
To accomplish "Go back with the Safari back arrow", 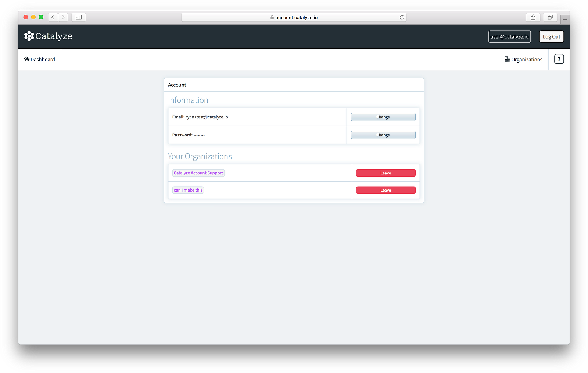I will pos(53,17).
